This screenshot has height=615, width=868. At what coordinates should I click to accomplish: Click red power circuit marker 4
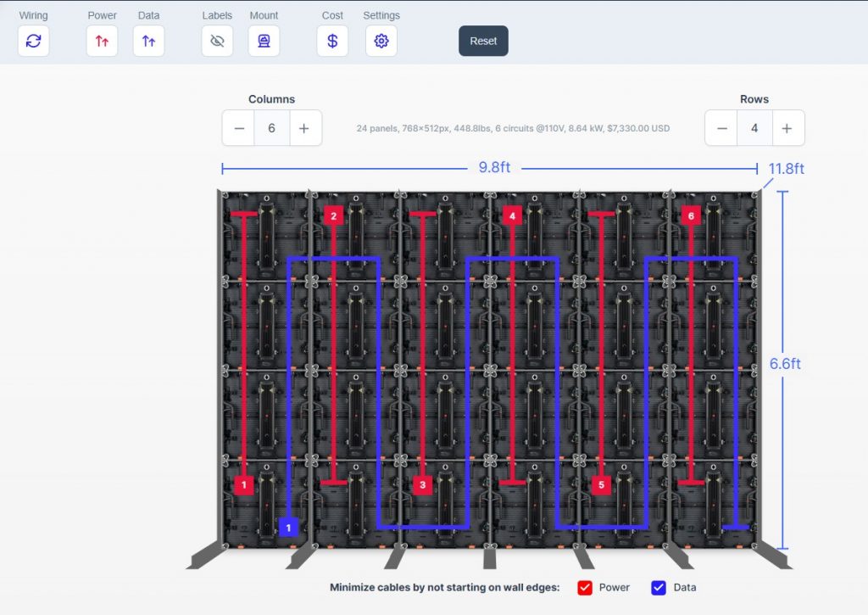[512, 216]
